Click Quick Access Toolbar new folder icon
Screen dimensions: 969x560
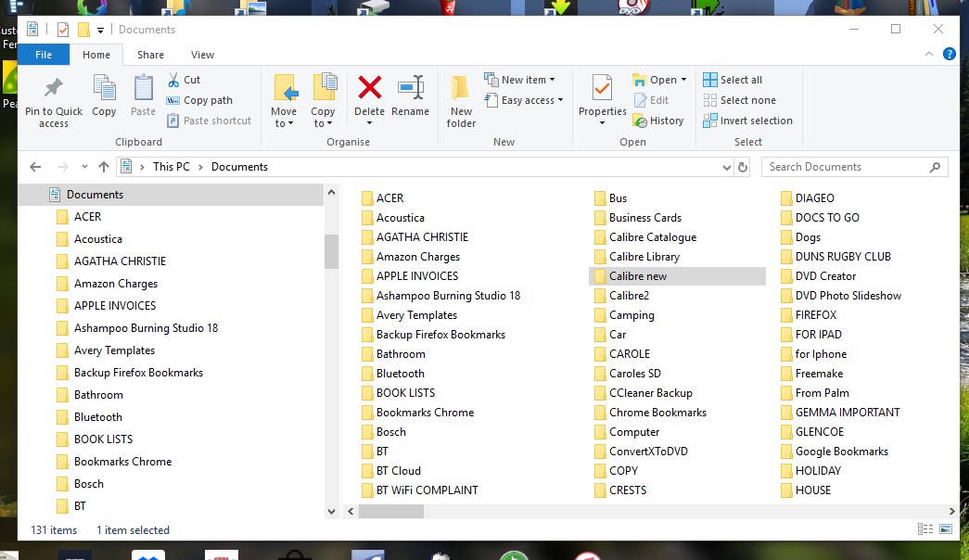tap(83, 29)
